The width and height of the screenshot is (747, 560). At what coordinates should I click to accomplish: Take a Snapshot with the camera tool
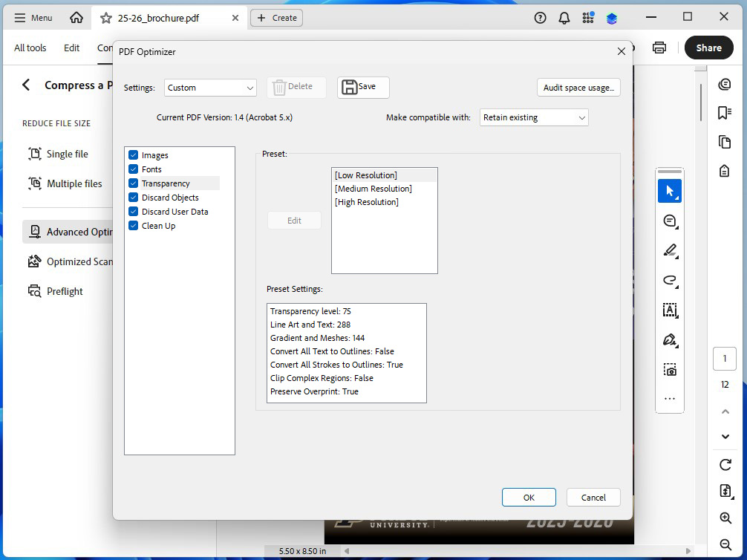pos(670,369)
